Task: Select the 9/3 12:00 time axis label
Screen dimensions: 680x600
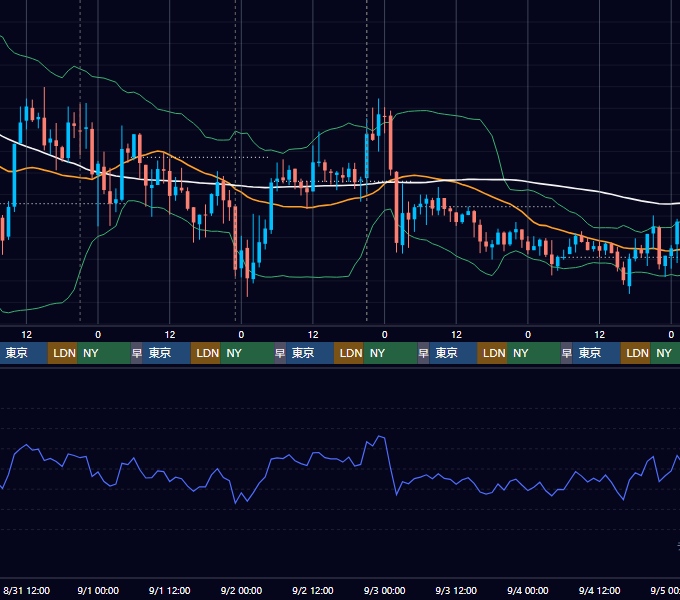Action: pos(456,590)
